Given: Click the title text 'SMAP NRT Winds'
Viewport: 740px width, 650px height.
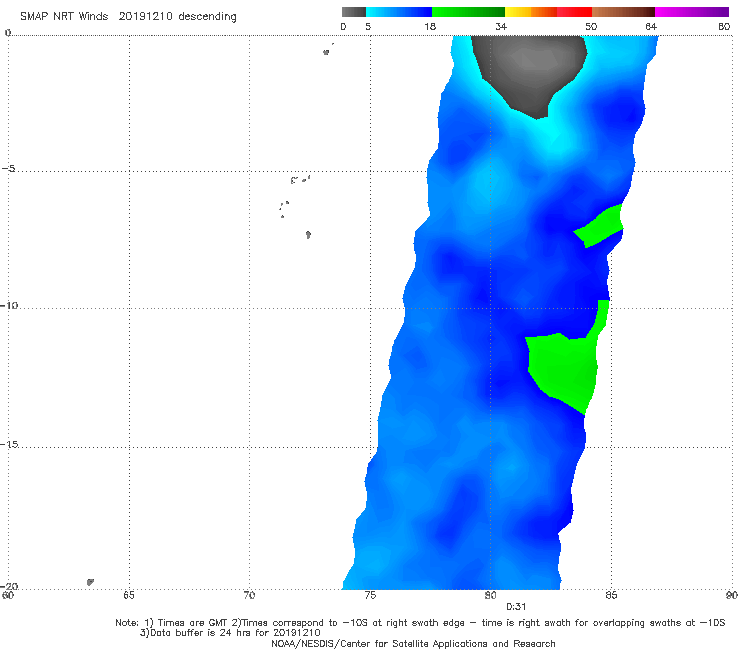Looking at the screenshot, I should (64, 16).
